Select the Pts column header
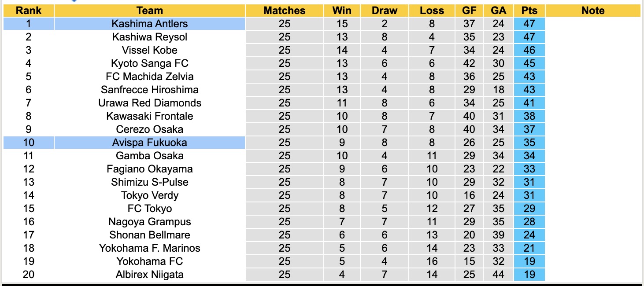The width and height of the screenshot is (644, 286). click(x=529, y=11)
